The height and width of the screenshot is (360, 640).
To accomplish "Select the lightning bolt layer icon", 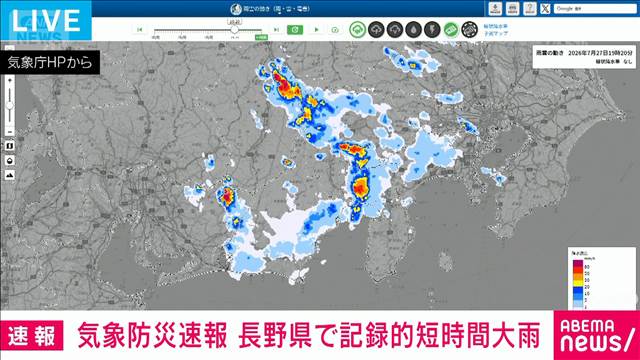I will pos(432,30).
